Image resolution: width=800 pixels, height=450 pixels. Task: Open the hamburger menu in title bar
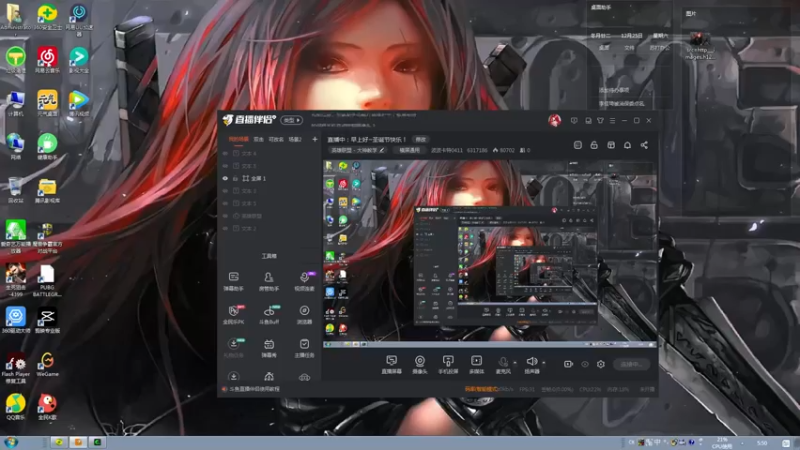click(612, 120)
